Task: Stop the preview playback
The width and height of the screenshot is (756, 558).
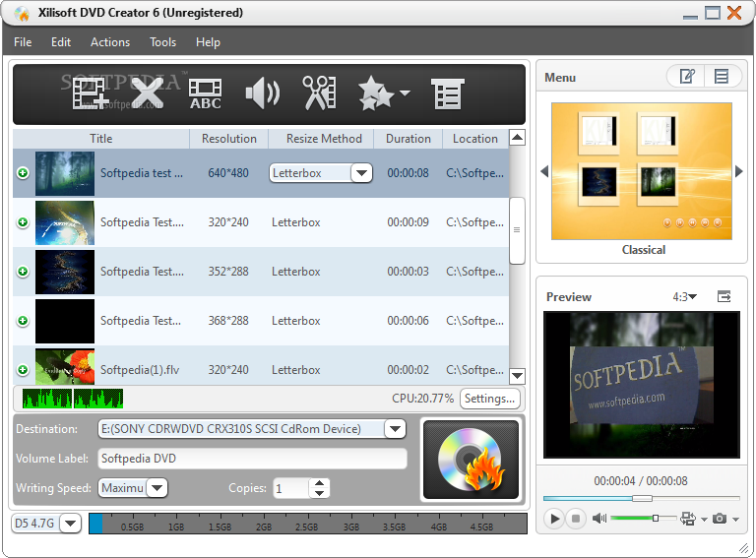Action: [x=575, y=519]
